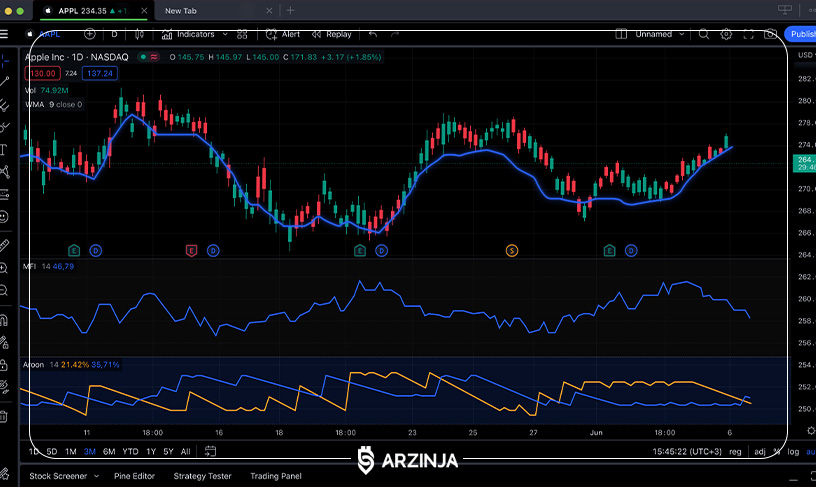Click the red 130.00 sell button
The height and width of the screenshot is (487, 816).
[43, 73]
